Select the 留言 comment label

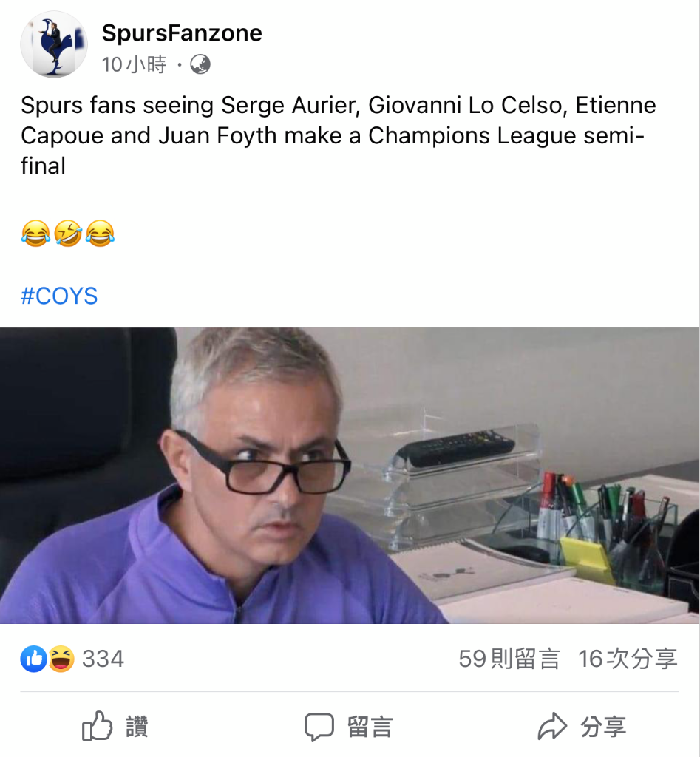point(370,727)
